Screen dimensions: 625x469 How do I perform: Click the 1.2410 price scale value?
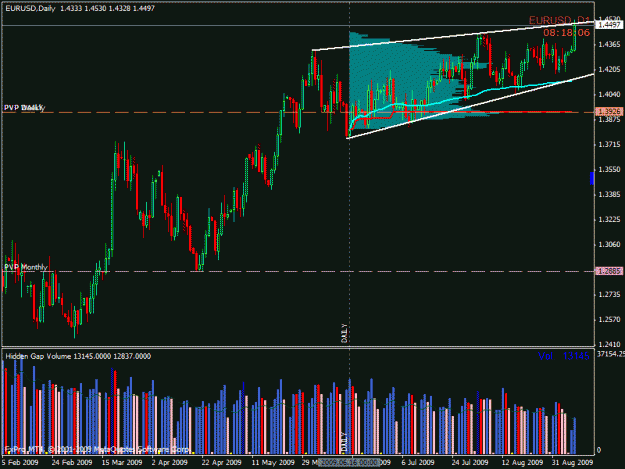click(x=609, y=344)
